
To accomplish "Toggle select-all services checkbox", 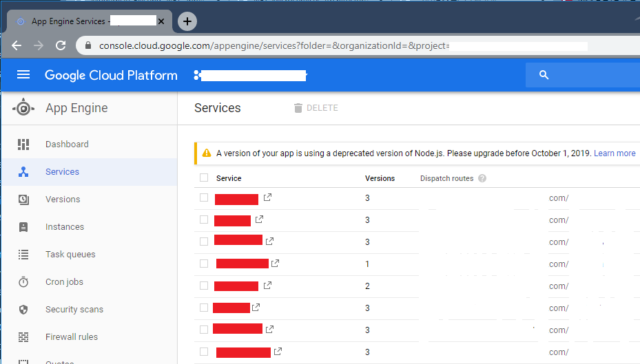I will point(204,178).
